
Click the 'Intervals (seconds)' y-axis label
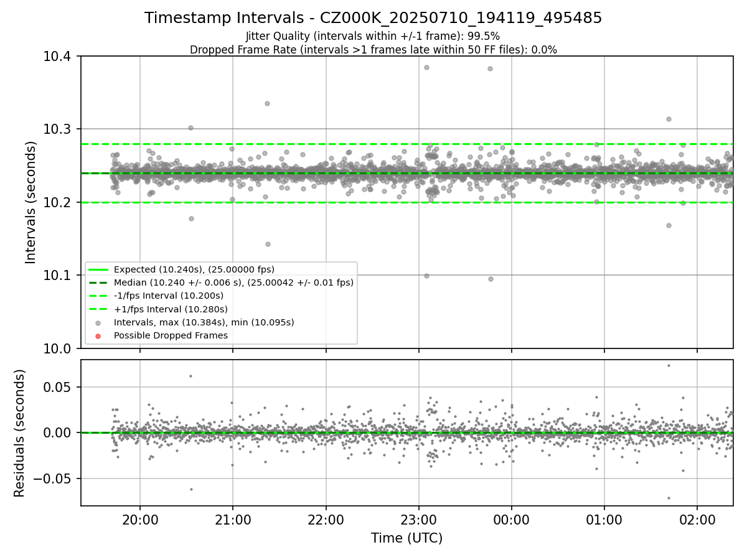click(x=32, y=202)
